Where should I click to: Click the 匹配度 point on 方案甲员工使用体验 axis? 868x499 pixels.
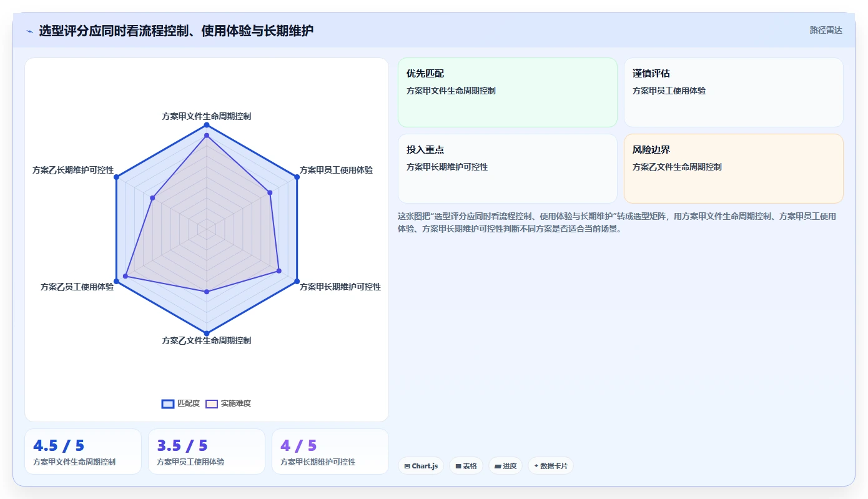click(x=297, y=177)
